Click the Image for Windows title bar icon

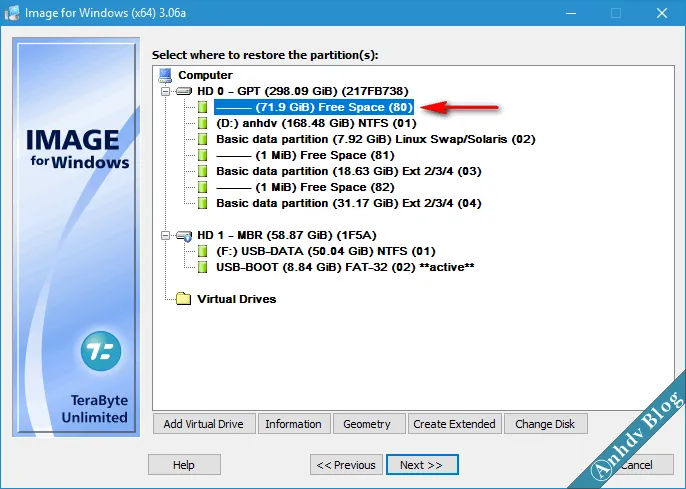coord(12,13)
